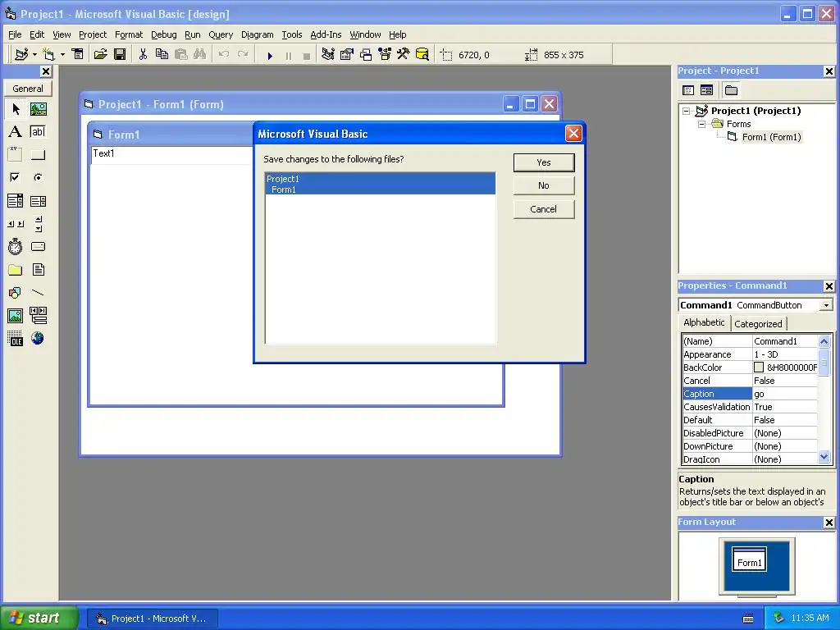Select the OLE control tool
Screen dimensions: 840x630
[x=16, y=339]
